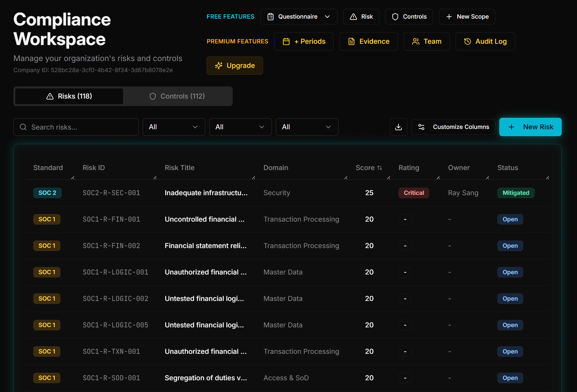Screen dimensions: 577x392
Task: Click the Upgrade button
Action: [x=235, y=66]
